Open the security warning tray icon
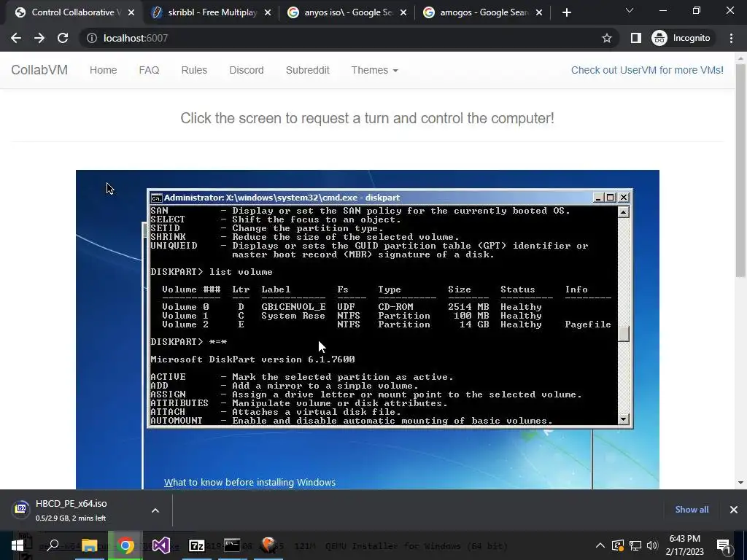747x560 pixels. pos(618,545)
